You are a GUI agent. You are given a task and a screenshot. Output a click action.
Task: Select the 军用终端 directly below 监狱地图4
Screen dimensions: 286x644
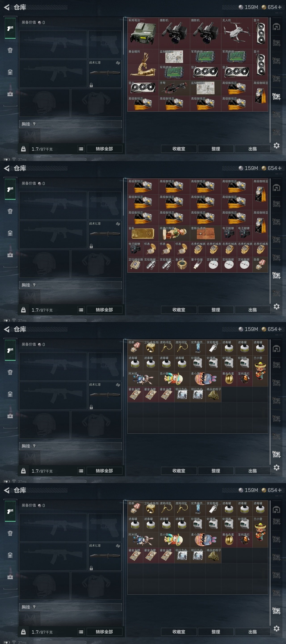174,72
